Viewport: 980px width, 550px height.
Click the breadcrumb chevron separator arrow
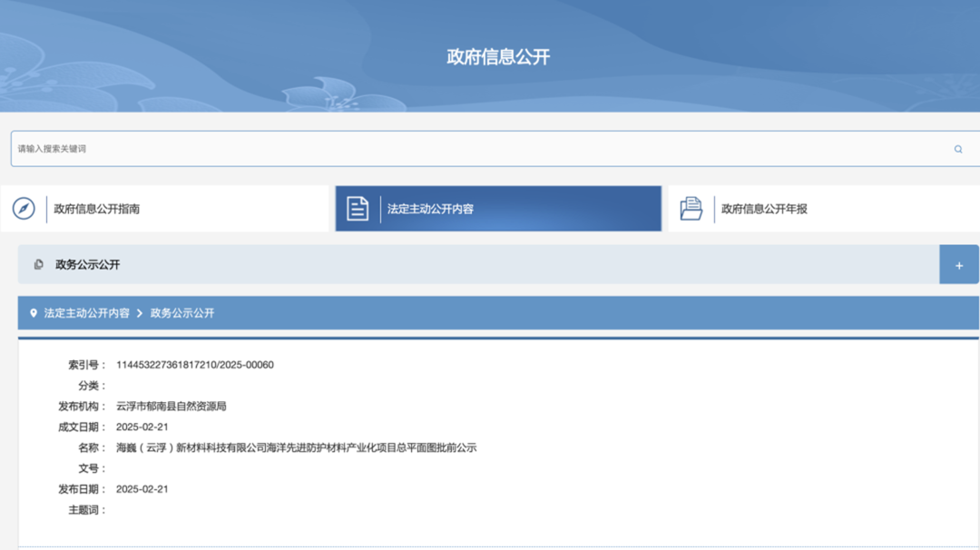click(140, 313)
